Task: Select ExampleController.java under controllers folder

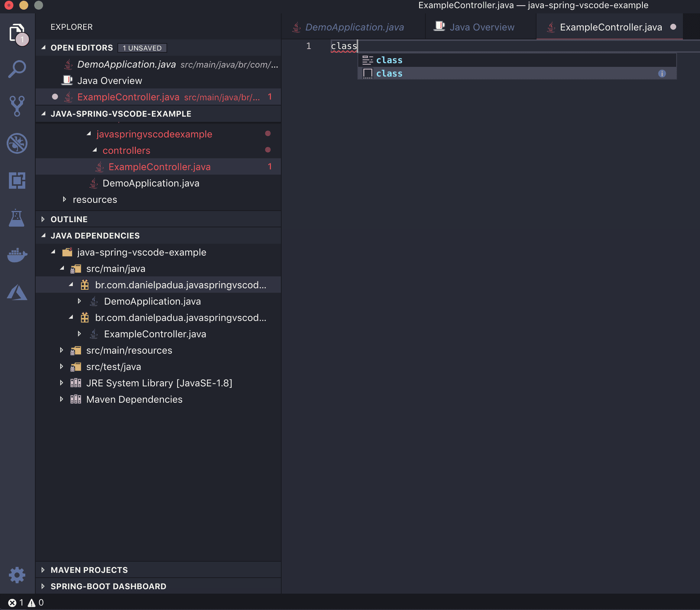Action: 159,166
